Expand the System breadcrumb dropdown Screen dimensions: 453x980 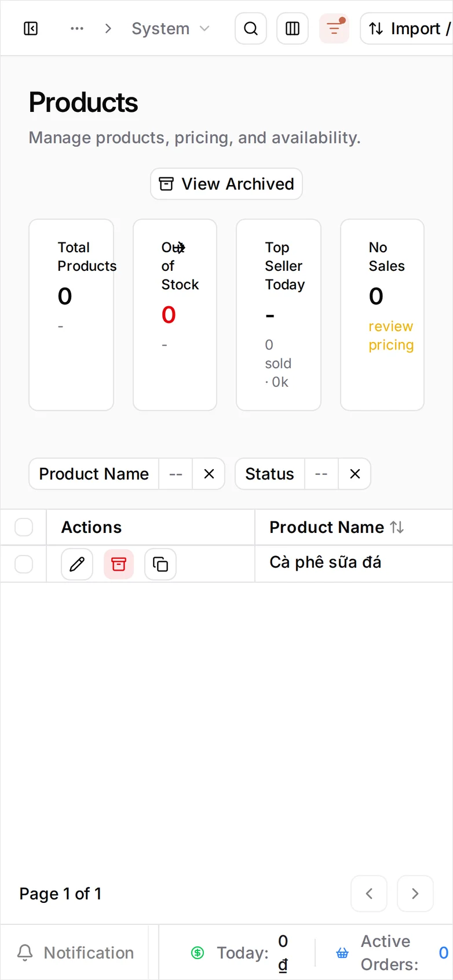(x=170, y=28)
